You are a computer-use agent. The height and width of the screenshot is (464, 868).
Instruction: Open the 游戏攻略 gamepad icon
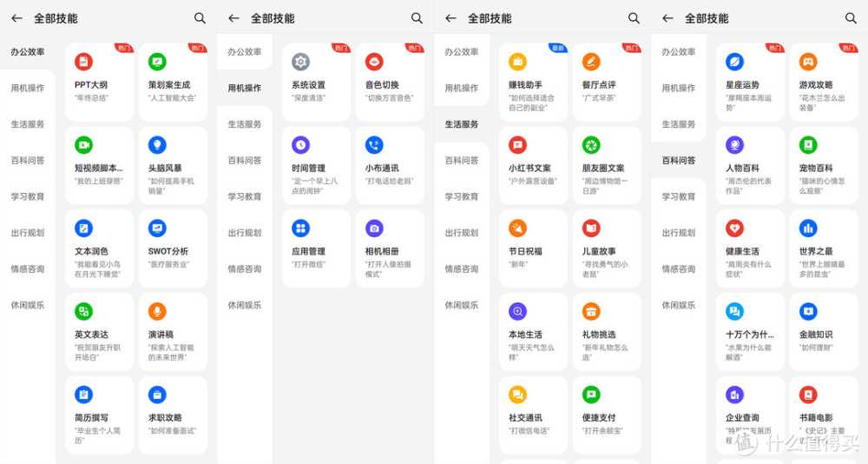[x=808, y=62]
